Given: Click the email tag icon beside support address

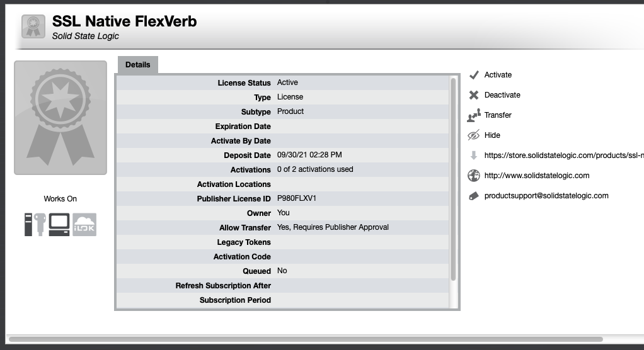Looking at the screenshot, I should click(x=474, y=196).
